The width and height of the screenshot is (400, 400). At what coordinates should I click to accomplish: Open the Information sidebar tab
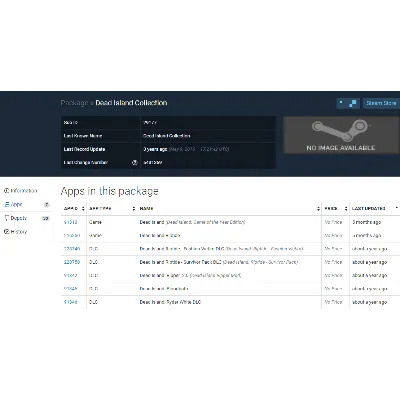pyautogui.click(x=21, y=191)
